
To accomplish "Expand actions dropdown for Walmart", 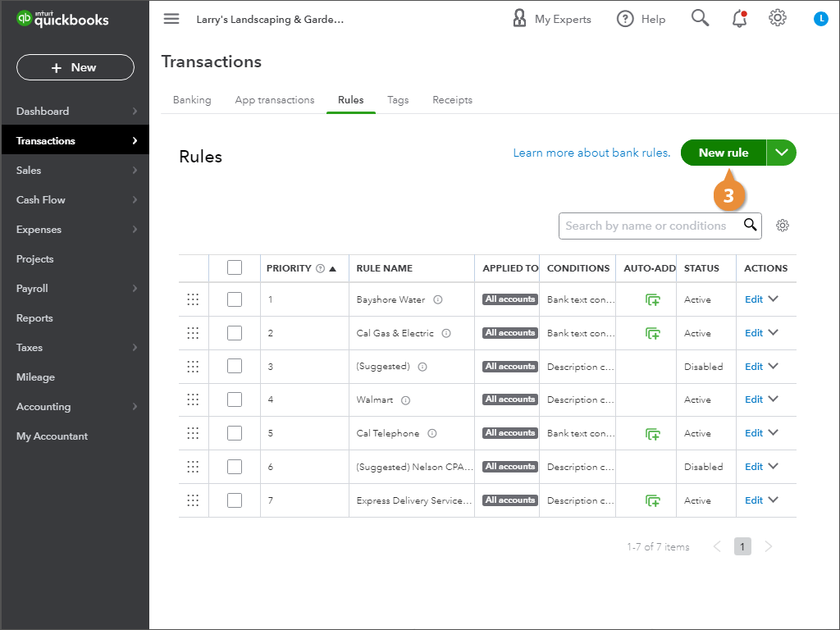I will click(773, 399).
